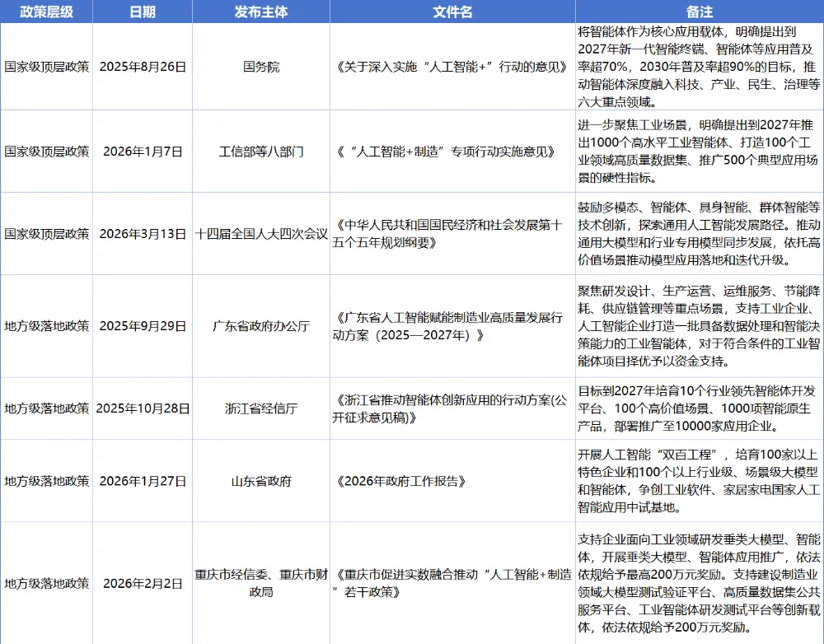
Task: Select the date cell 2026年1月7日
Action: [143, 152]
